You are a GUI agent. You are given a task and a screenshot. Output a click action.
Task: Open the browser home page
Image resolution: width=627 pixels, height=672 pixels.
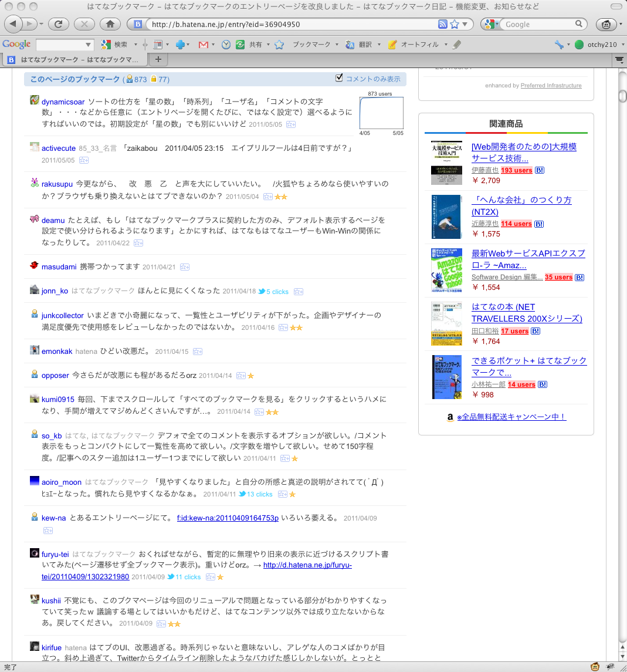coord(110,24)
